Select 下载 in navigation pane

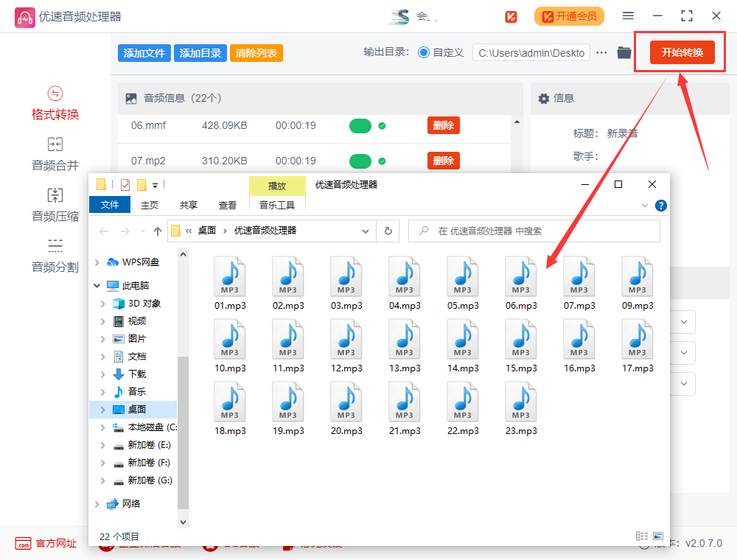pyautogui.click(x=137, y=374)
